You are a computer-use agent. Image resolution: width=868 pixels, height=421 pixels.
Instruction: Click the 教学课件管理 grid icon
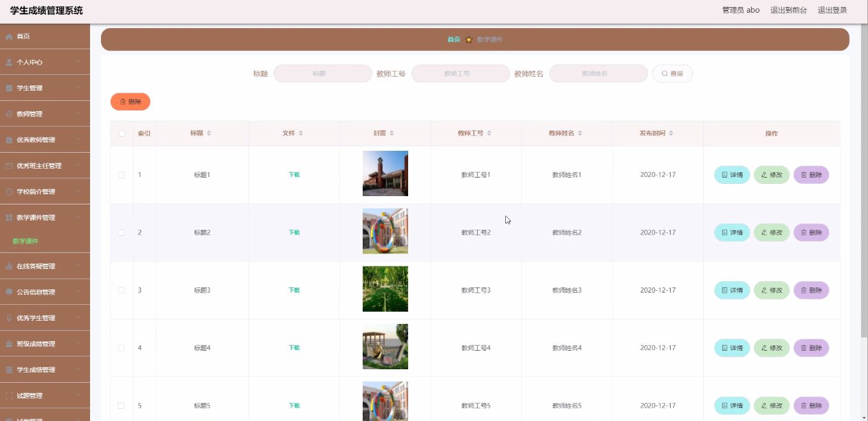9,218
